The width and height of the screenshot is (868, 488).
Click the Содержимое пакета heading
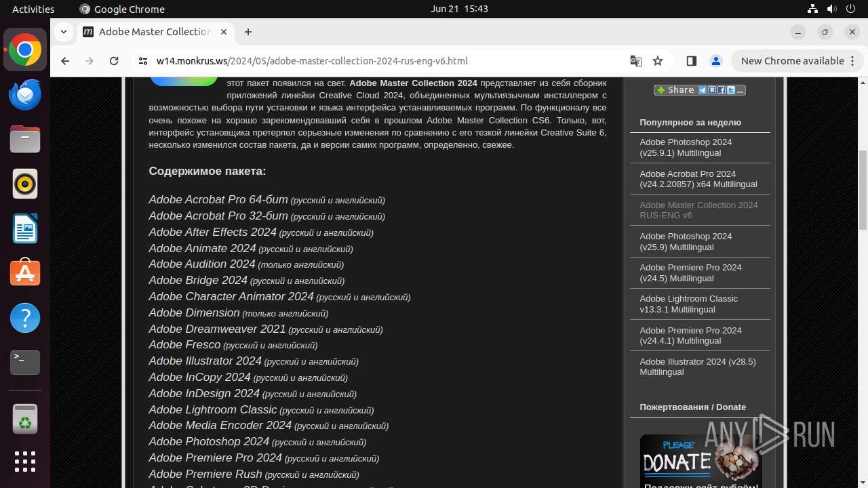point(208,171)
